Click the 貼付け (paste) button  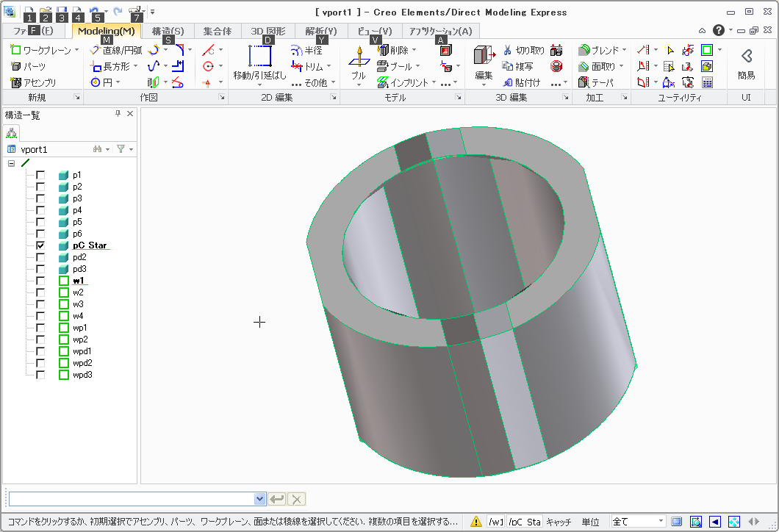point(523,82)
